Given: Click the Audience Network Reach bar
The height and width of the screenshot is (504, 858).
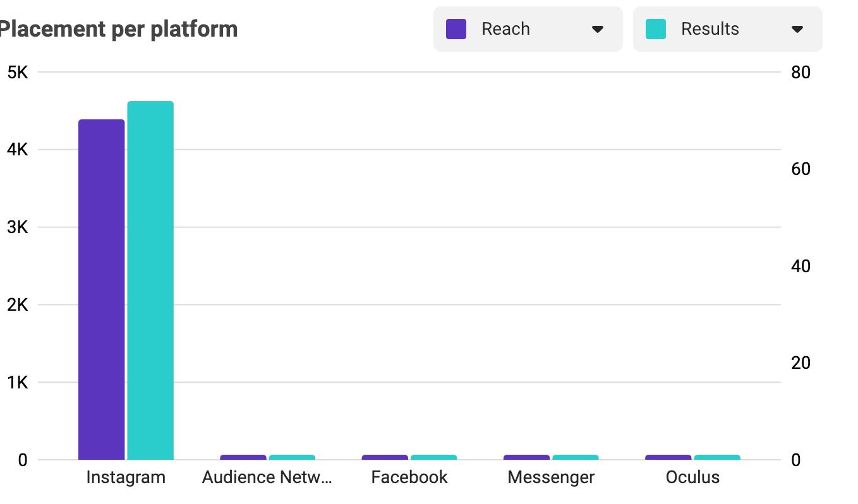Looking at the screenshot, I should pos(243,457).
